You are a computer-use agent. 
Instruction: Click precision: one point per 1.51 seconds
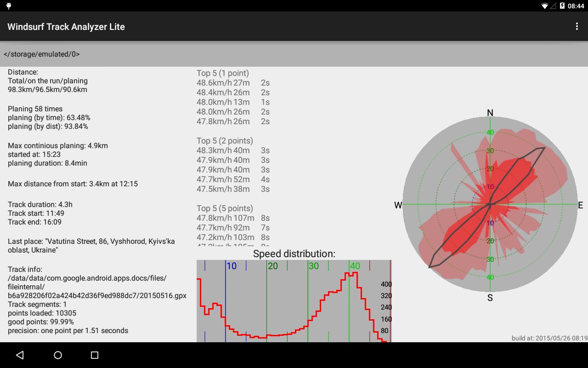coord(68,331)
